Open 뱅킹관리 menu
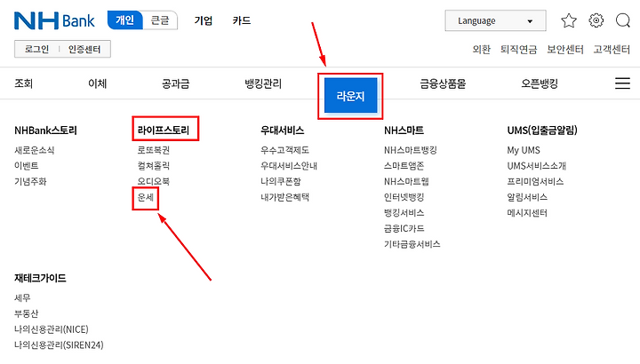 point(263,83)
